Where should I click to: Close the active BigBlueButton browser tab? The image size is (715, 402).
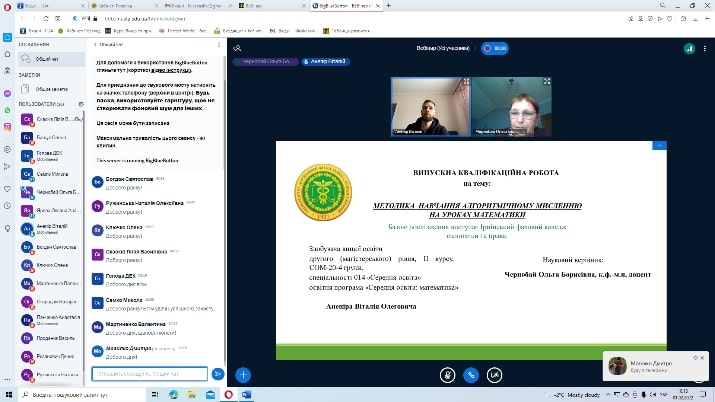(378, 6)
